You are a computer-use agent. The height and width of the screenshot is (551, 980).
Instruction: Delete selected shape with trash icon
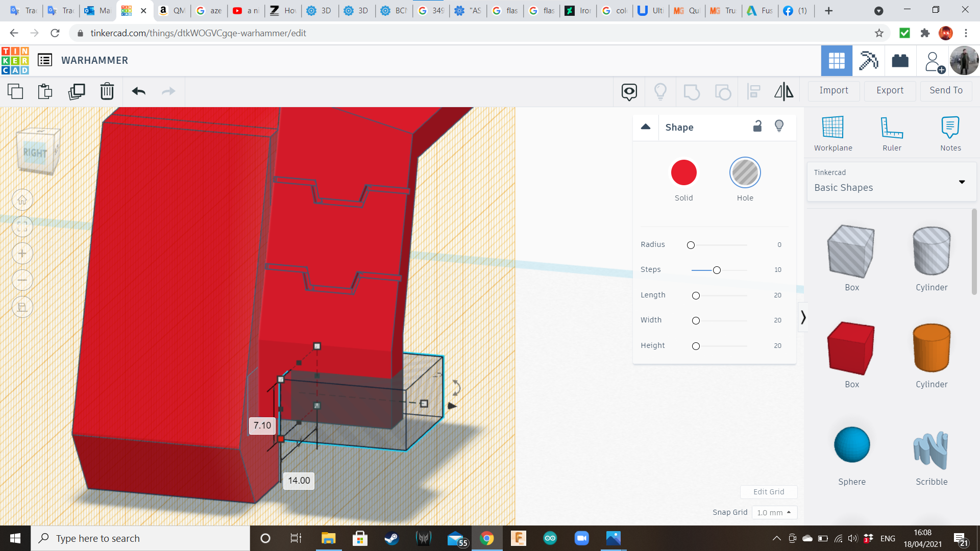(x=107, y=91)
